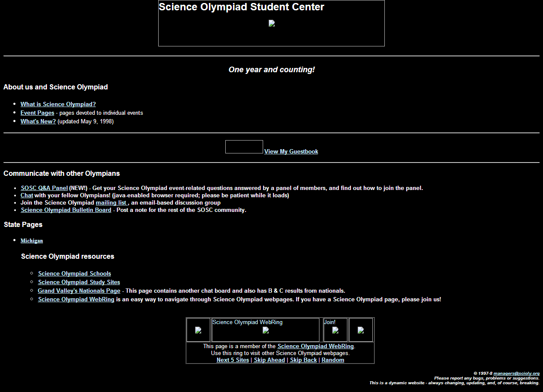Open the What's New? page
Viewport: 543px width, 392px height.
(38, 121)
